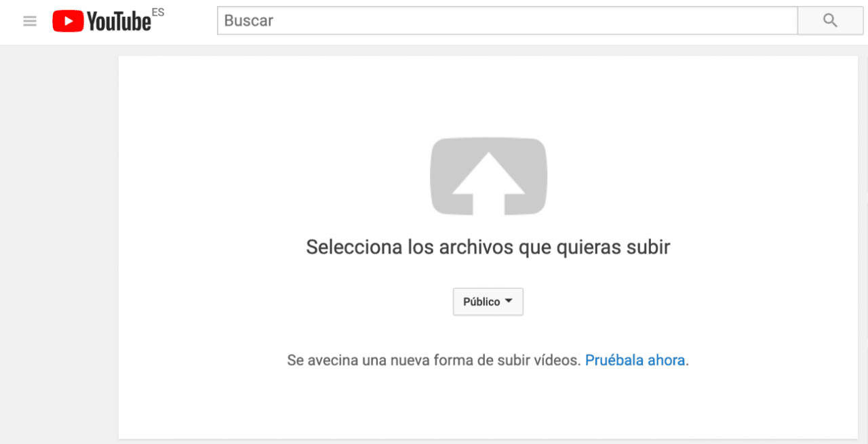
Task: Follow the Pruébala ahora link
Action: point(635,360)
